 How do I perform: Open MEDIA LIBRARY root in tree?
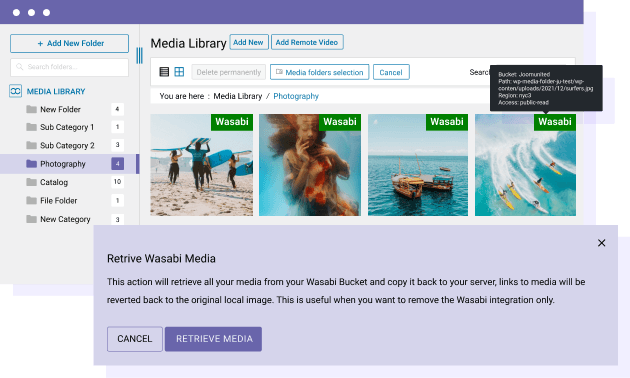[56, 92]
